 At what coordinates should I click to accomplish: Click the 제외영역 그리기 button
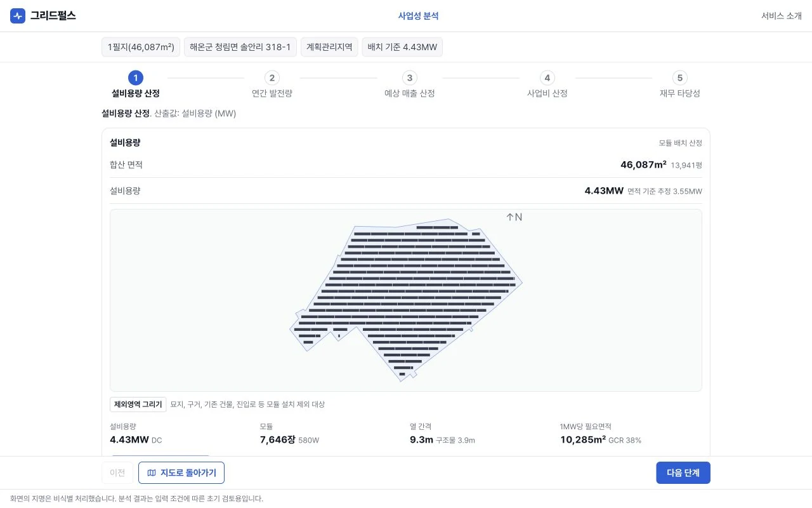[138, 404]
